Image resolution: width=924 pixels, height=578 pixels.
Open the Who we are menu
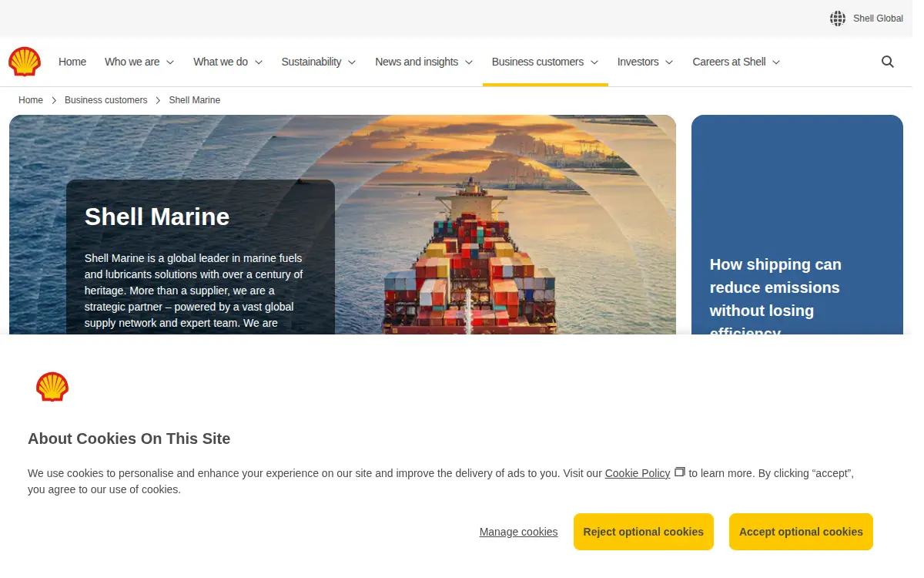(139, 62)
